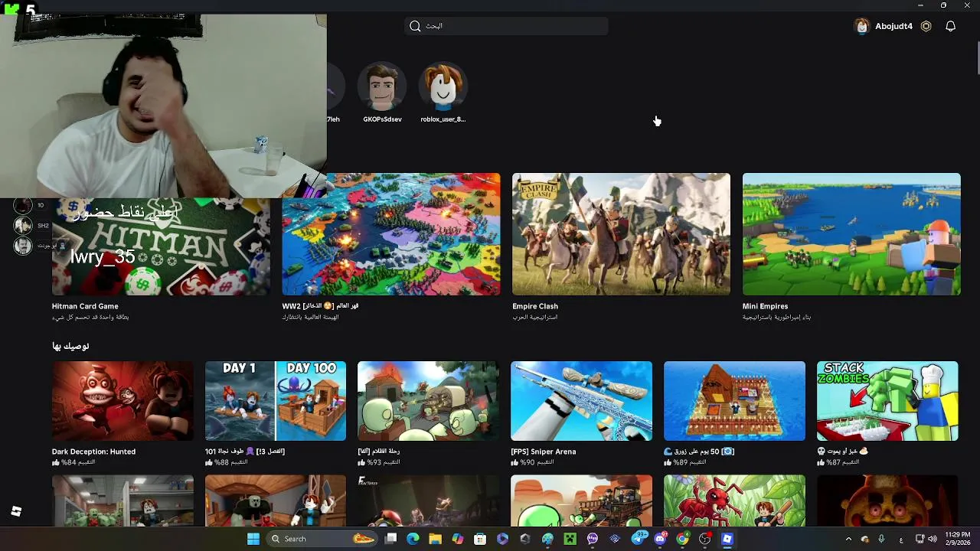Open the Stack Zombies game thumbnail

click(x=887, y=401)
